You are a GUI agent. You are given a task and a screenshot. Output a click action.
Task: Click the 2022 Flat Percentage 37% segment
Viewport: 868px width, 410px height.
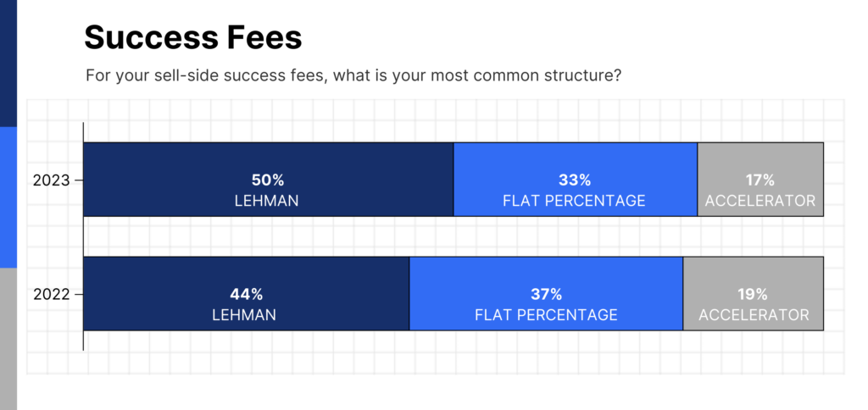pos(546,294)
